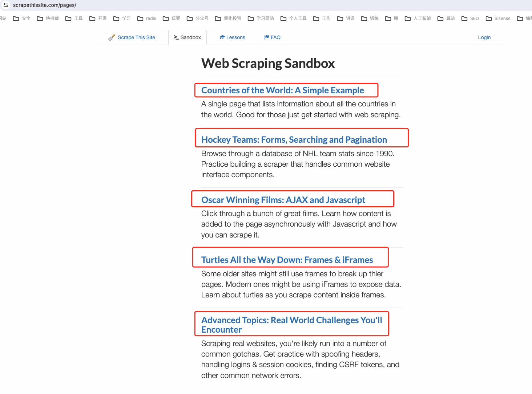Viewport: 532px width, 394px height.
Task: Open Countries of the World example
Action: click(282, 90)
